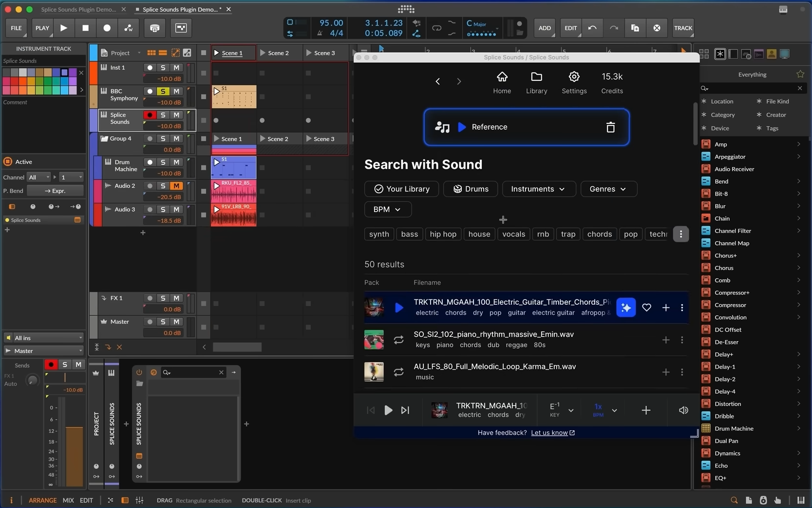The image size is (812, 508).
Task: Open the ADD menu
Action: click(545, 28)
